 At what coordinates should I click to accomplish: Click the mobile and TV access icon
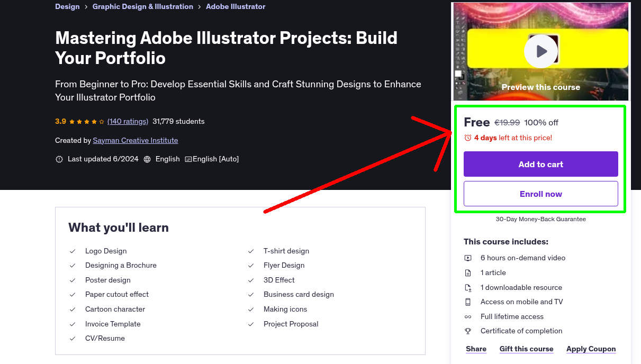coord(468,302)
